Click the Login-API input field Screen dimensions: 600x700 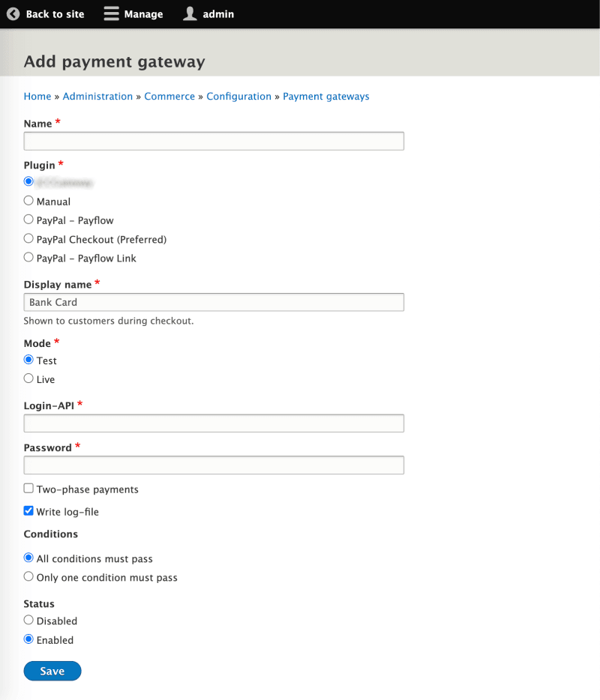214,423
